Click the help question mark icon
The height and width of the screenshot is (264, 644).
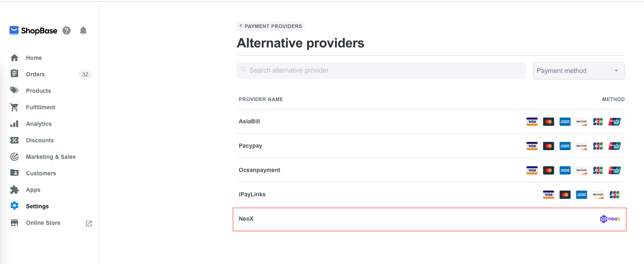tap(67, 31)
